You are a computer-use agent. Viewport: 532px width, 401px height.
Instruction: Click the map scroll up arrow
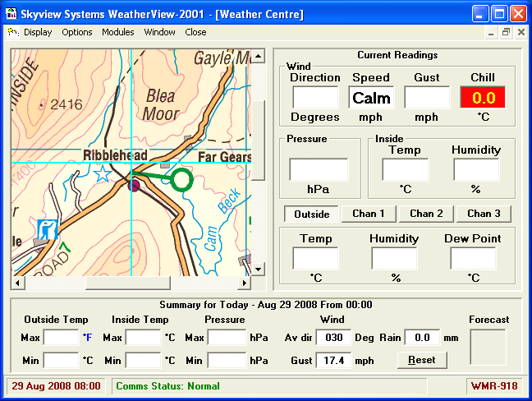258,56
